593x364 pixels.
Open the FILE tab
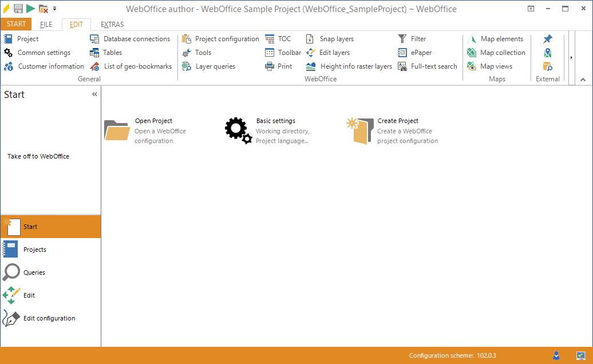coord(45,25)
